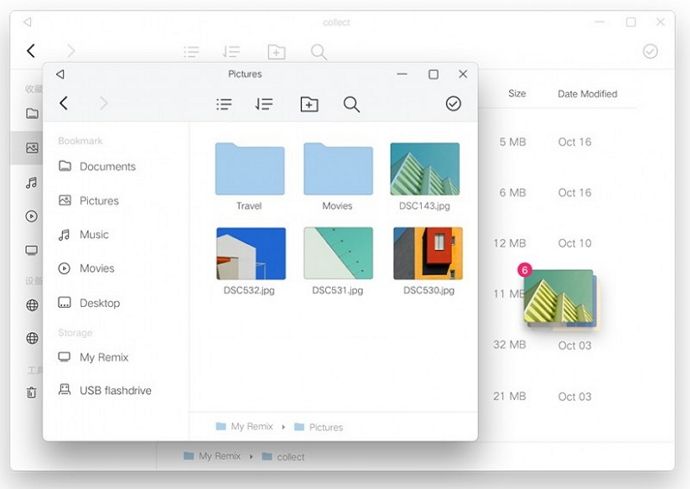Open sort options in Pictures window
690x489 pixels.
point(264,104)
